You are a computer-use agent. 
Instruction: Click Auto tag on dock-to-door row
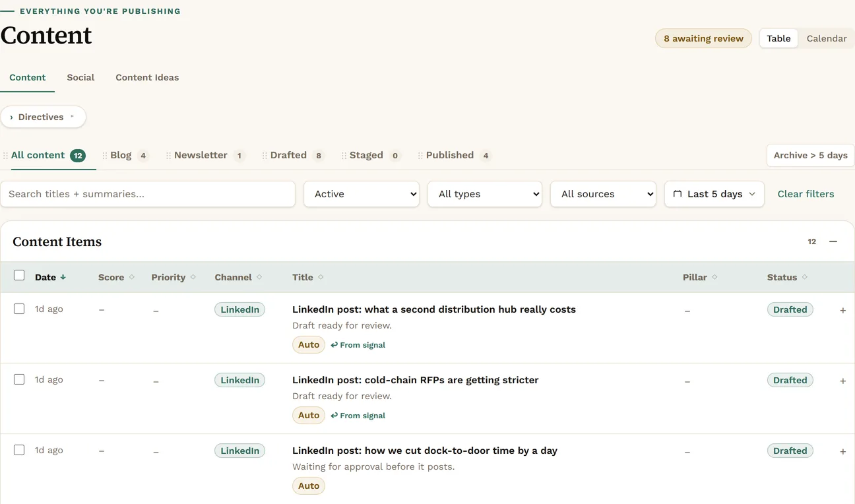(x=309, y=486)
